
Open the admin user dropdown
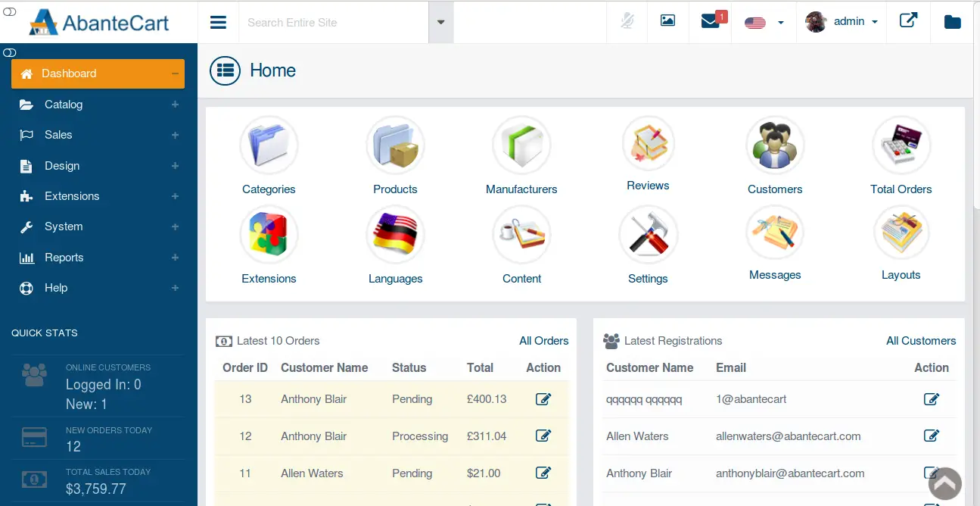pos(842,21)
